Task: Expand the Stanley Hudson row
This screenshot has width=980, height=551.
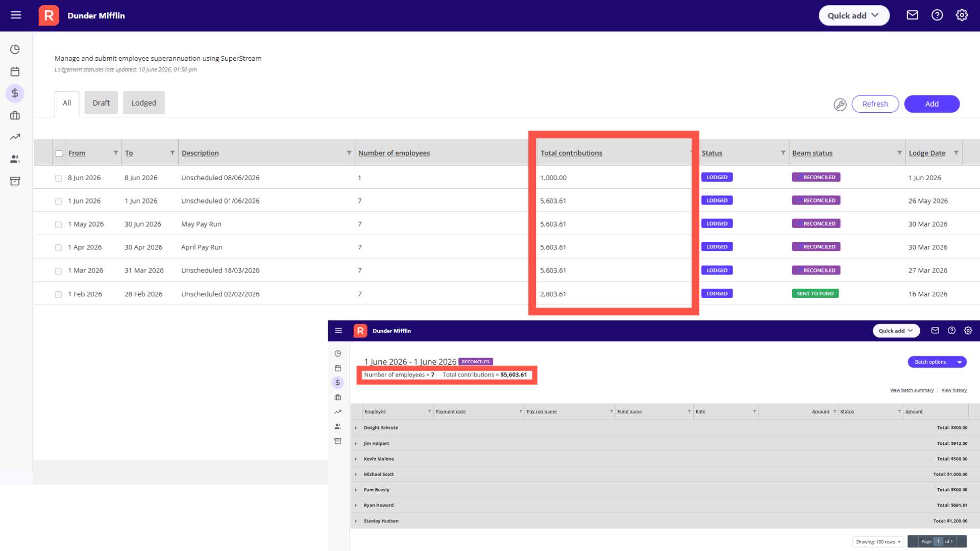Action: [356, 521]
